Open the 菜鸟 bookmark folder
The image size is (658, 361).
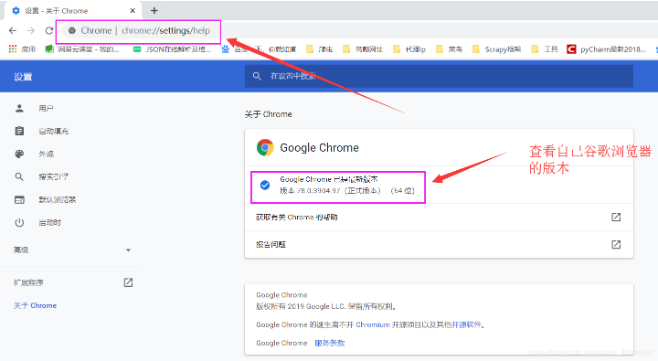point(449,49)
